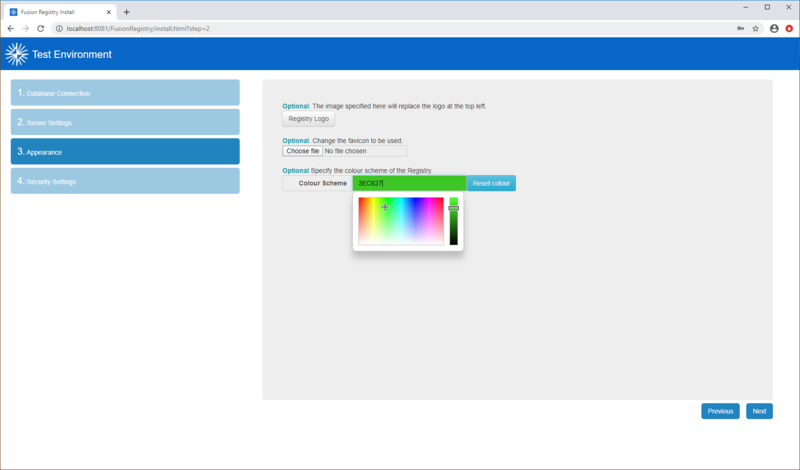Open the browser profile avatar icon

point(774,29)
